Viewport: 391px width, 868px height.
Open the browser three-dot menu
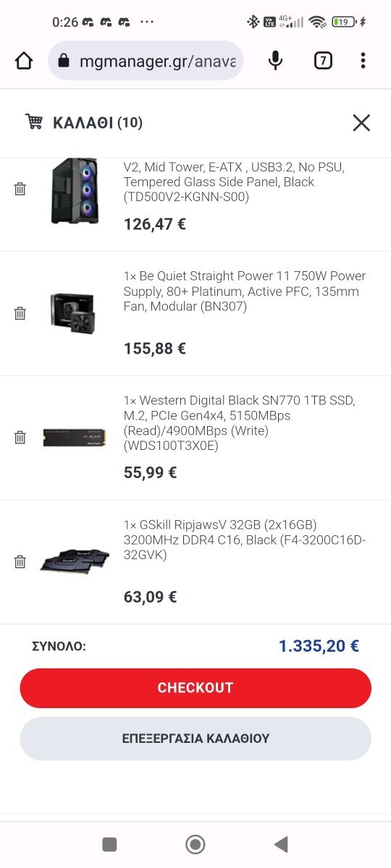pos(363,61)
